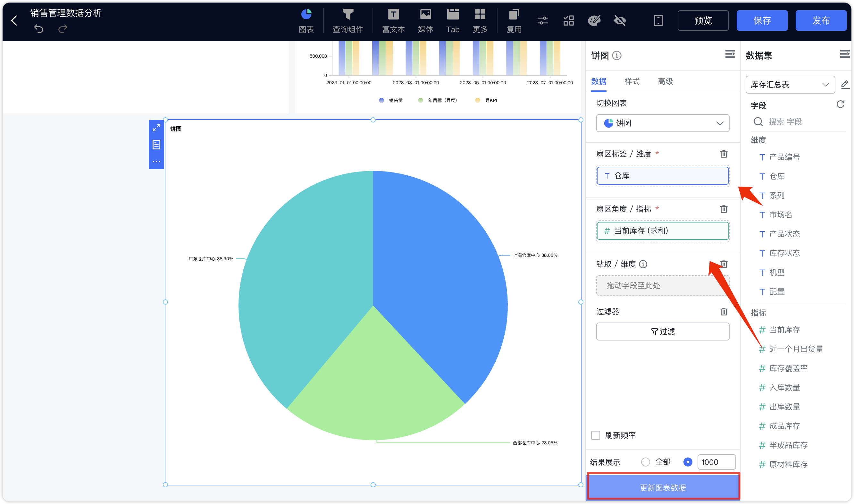Select the 市场名 dimension field
The width and height of the screenshot is (854, 504).
click(780, 215)
